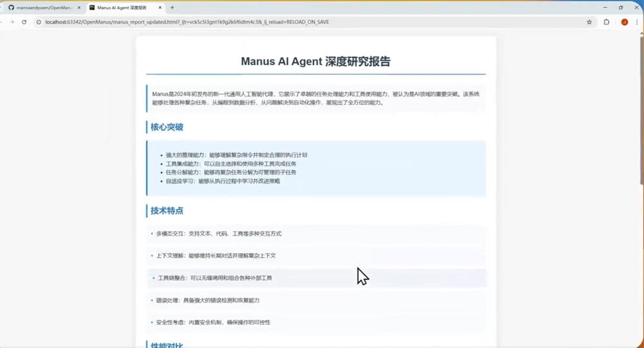Click the 核心突破 section heading
This screenshot has width=644, height=348.
click(167, 127)
